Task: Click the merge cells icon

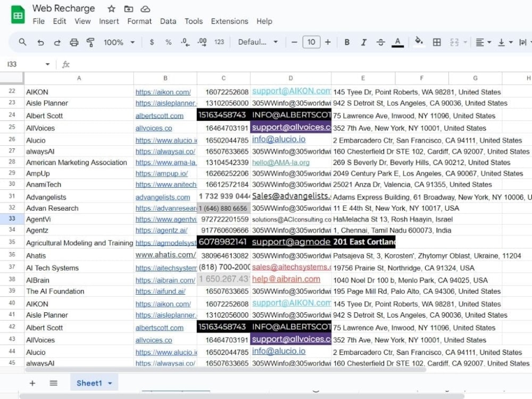Action: (x=454, y=42)
